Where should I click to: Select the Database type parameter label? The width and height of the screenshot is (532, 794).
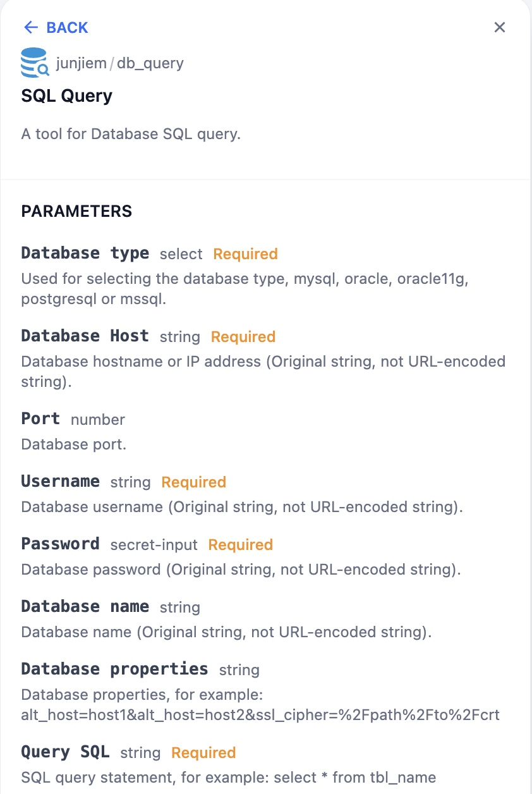[x=85, y=253]
